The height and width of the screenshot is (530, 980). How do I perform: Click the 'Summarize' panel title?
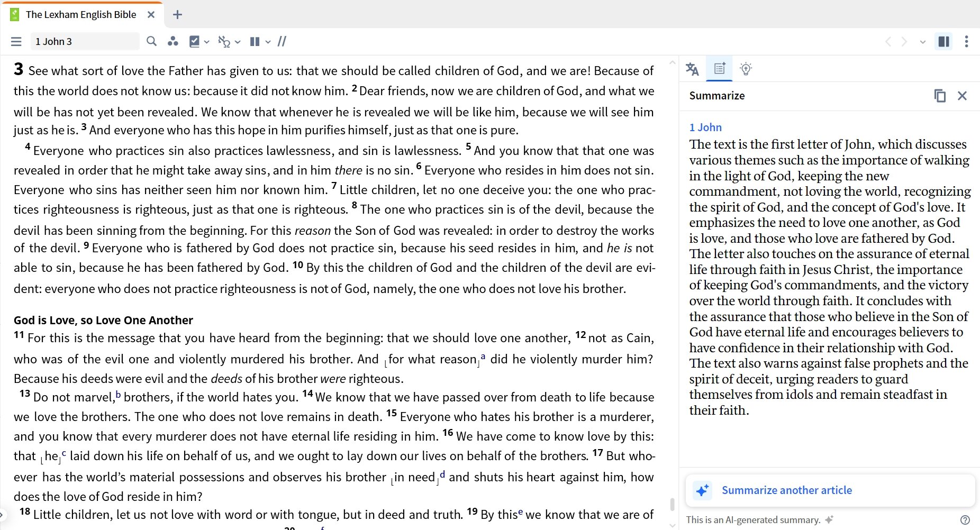[x=717, y=96]
